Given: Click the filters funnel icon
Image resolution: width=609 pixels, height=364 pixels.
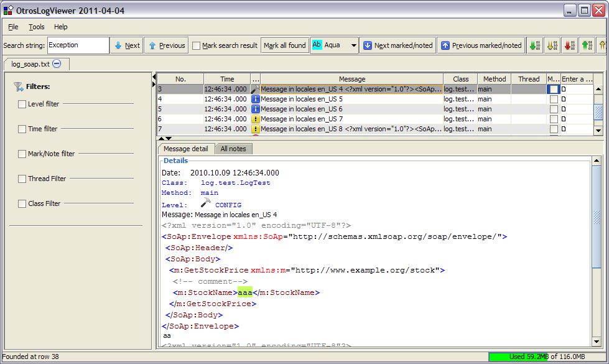Looking at the screenshot, I should coord(18,86).
